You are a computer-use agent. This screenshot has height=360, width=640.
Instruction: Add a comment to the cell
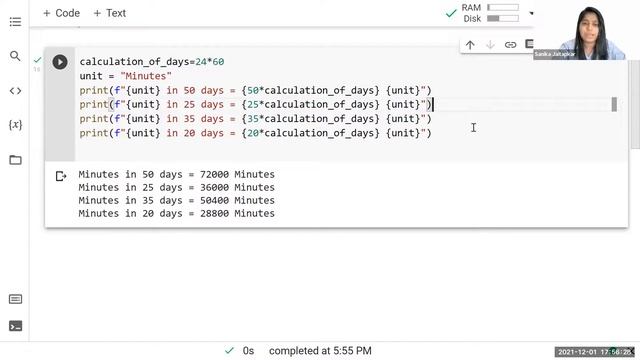point(529,44)
